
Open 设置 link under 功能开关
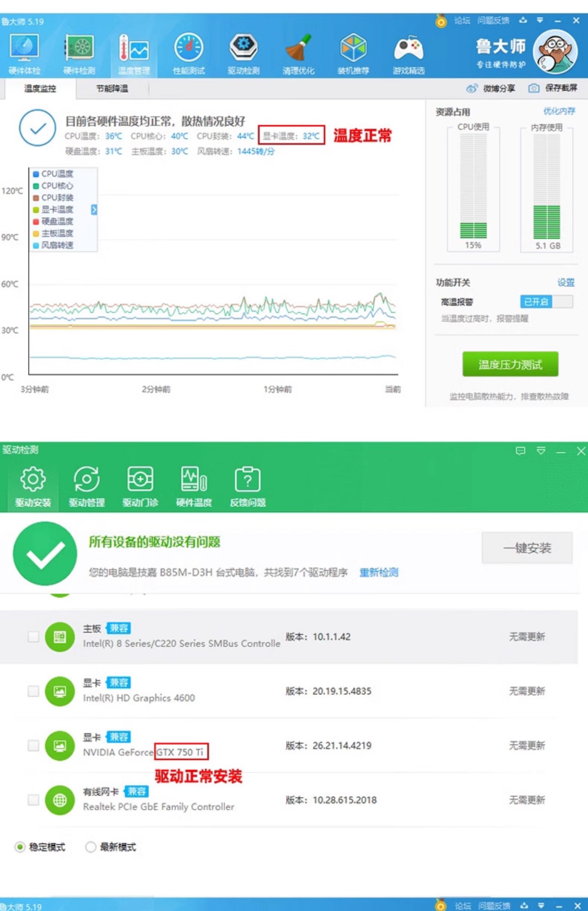[566, 283]
